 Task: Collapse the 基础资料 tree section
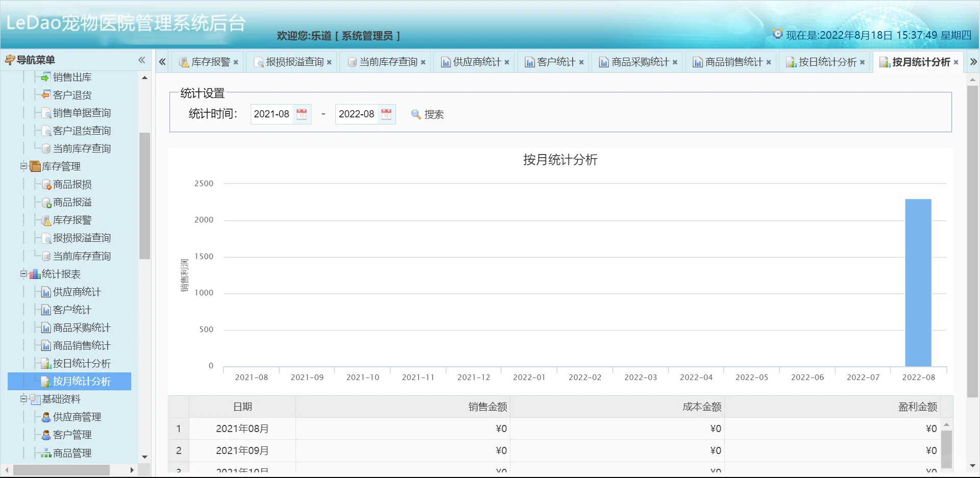coord(23,399)
